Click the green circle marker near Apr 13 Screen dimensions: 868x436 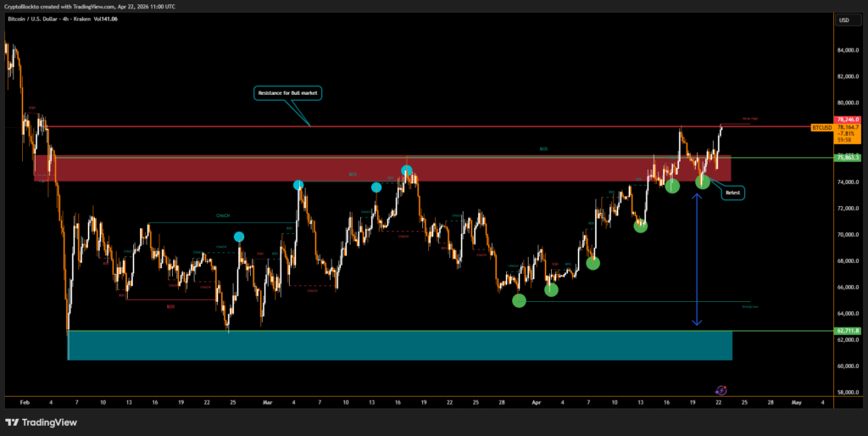(x=641, y=226)
